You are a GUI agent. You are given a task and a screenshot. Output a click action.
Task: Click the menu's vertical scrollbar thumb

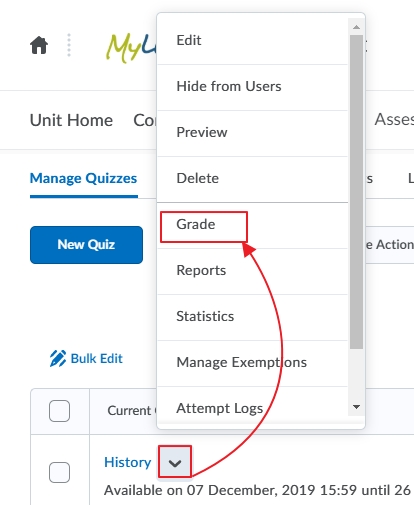[x=356, y=192]
